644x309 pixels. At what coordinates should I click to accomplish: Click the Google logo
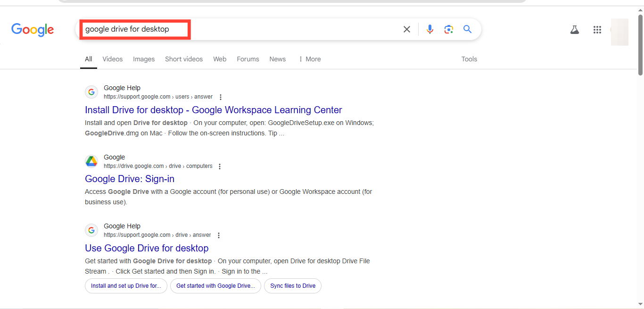pyautogui.click(x=33, y=30)
